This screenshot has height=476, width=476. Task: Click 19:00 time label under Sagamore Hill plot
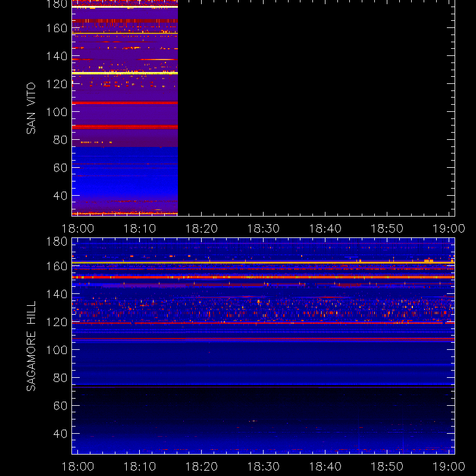pyautogui.click(x=449, y=466)
